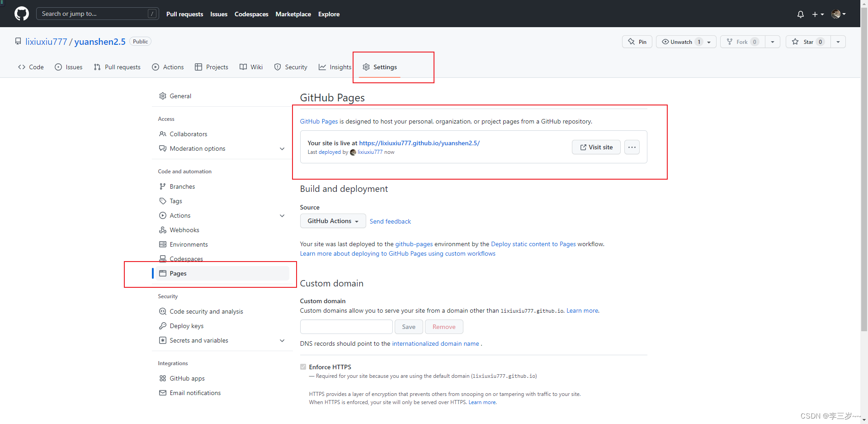Expand the Fork options dropdown arrow
The width and height of the screenshot is (868, 424).
(773, 42)
